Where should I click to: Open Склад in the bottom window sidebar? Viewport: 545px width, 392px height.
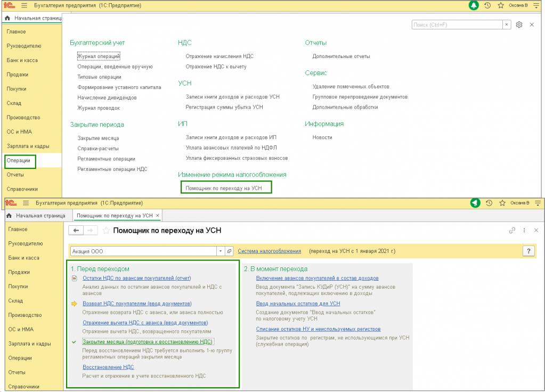[x=15, y=300]
